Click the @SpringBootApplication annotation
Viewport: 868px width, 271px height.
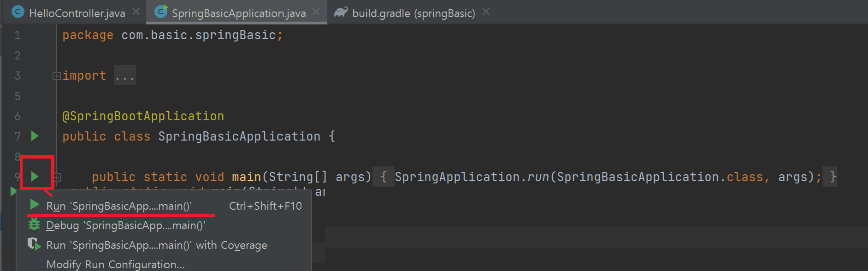click(x=143, y=116)
